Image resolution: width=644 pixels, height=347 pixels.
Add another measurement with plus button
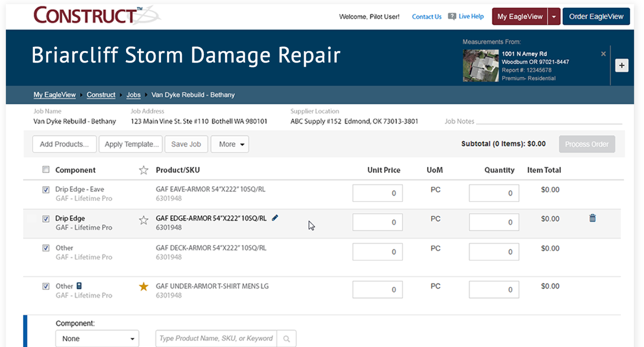(x=622, y=66)
